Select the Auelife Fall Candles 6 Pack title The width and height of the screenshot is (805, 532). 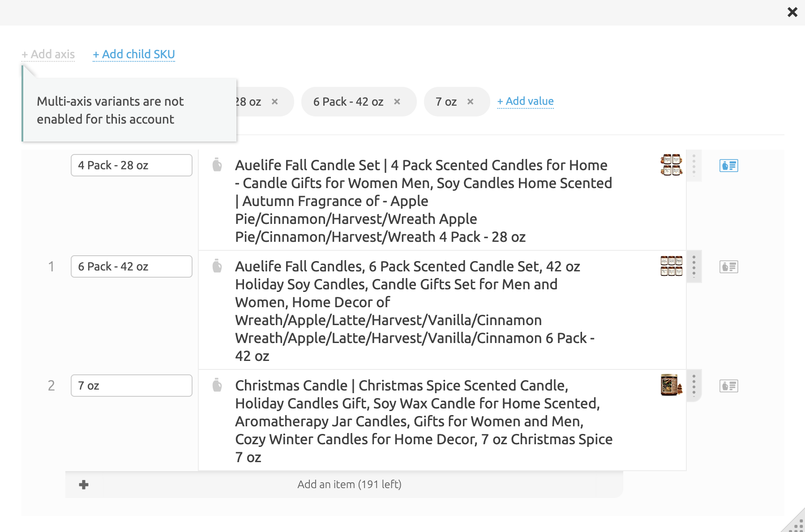[x=415, y=311]
